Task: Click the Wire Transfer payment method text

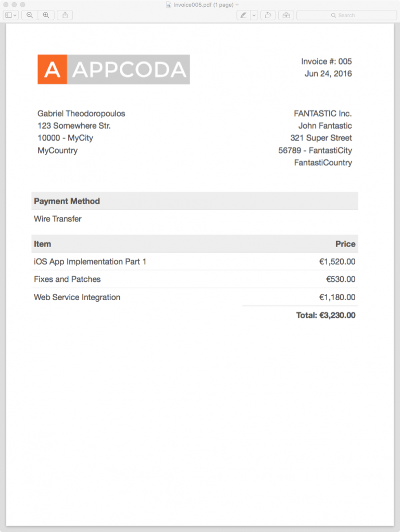Action: 57,219
